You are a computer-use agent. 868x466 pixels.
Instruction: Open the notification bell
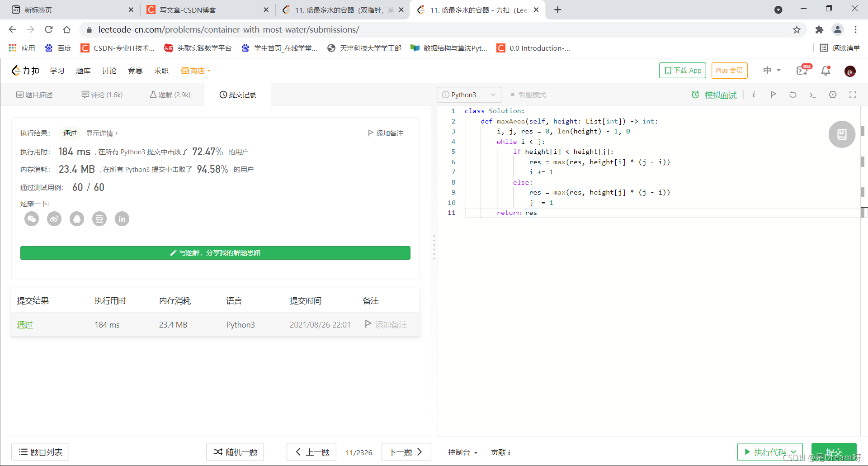[x=825, y=71]
